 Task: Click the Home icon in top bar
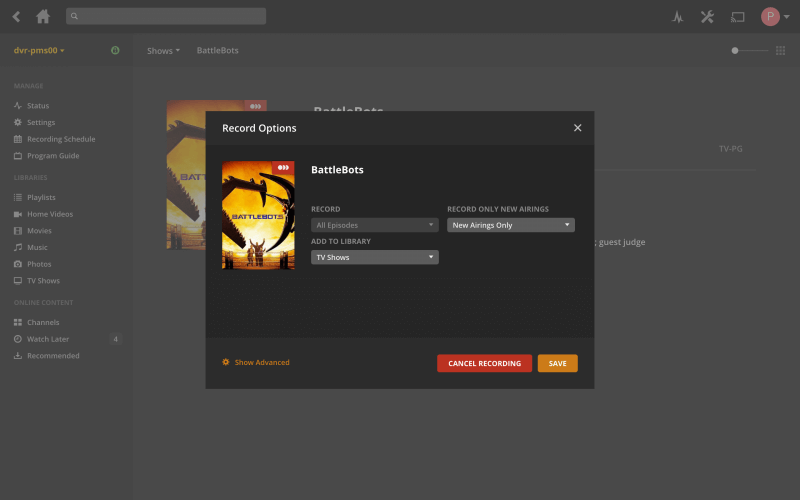(43, 16)
